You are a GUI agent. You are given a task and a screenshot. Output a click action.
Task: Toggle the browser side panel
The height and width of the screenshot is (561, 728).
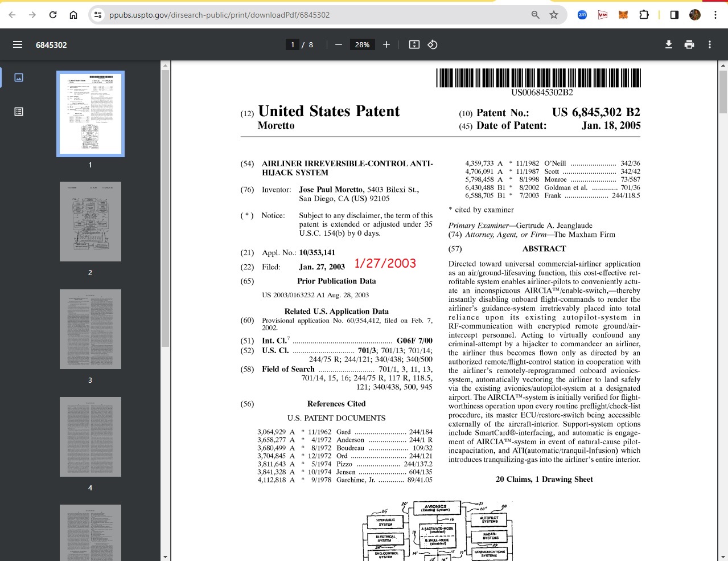674,15
